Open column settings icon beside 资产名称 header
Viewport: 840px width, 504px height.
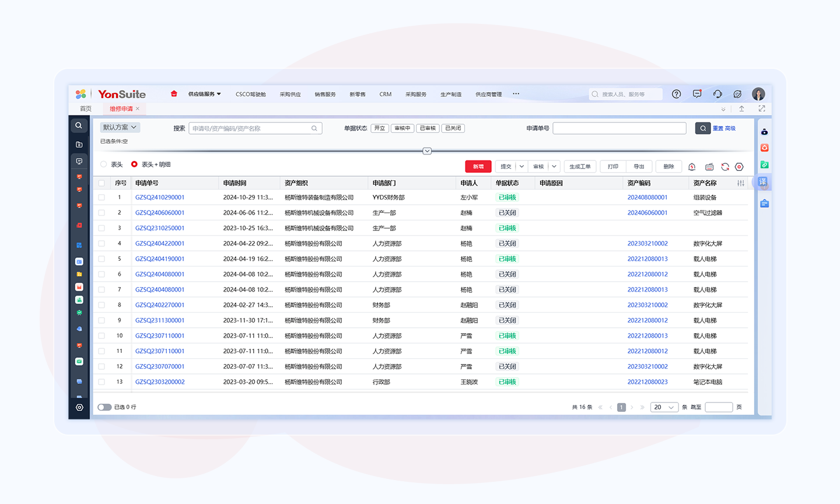741,183
